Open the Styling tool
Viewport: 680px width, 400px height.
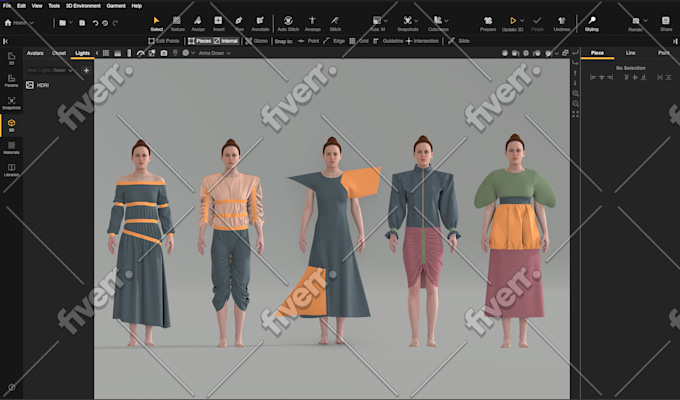[x=592, y=23]
